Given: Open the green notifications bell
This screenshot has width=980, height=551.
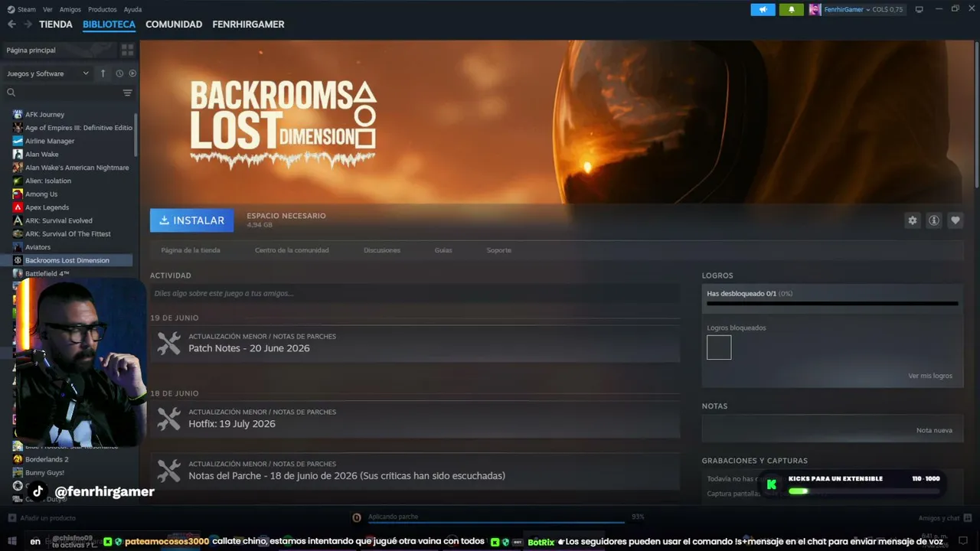Looking at the screenshot, I should (792, 9).
